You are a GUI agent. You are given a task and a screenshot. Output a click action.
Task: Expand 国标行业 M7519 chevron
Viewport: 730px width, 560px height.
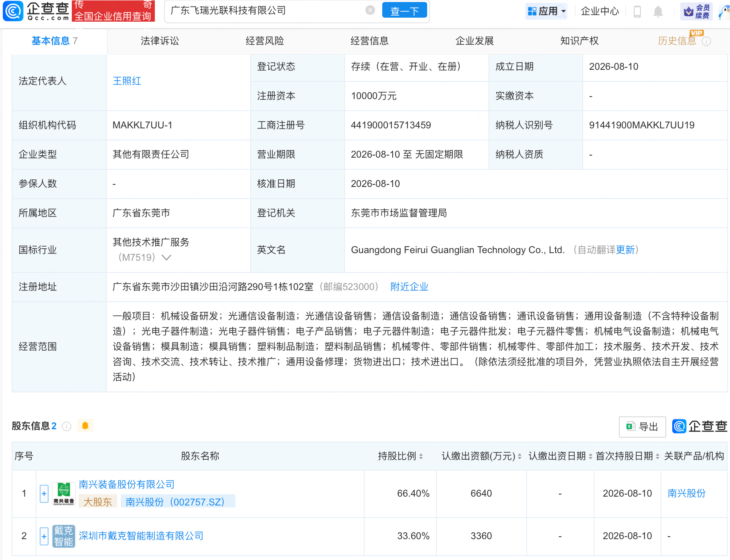[x=166, y=258]
